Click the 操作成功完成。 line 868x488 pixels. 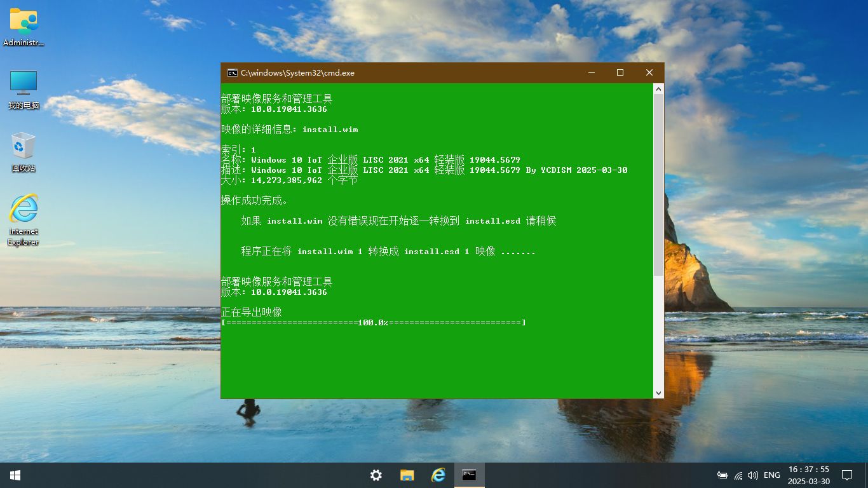[x=255, y=201]
